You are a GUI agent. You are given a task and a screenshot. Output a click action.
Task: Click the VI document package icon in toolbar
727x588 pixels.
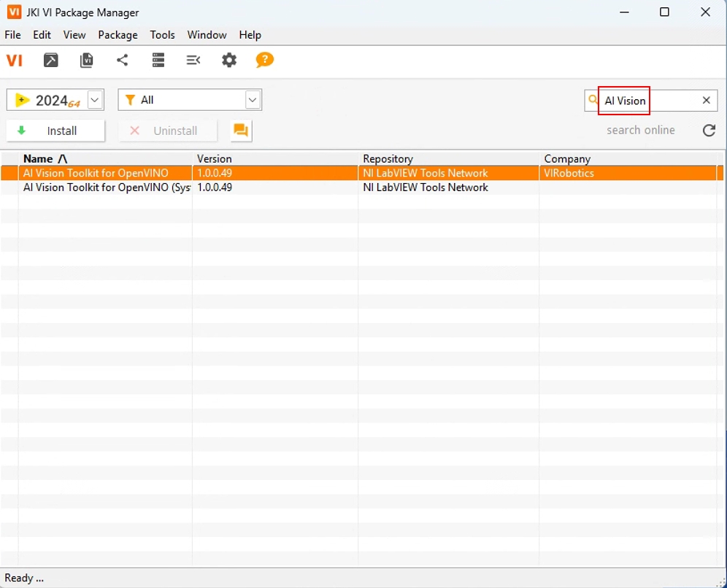coord(87,61)
